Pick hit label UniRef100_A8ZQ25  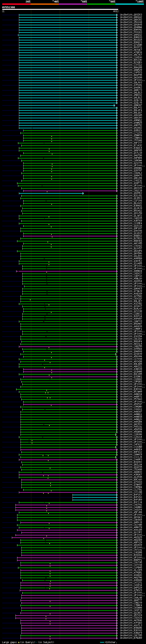pyautogui.click(x=131, y=538)
